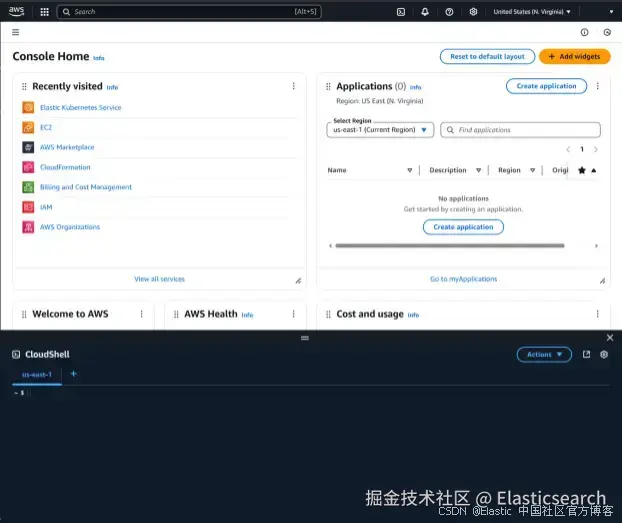Click the AWS Marketplace icon

pos(28,147)
